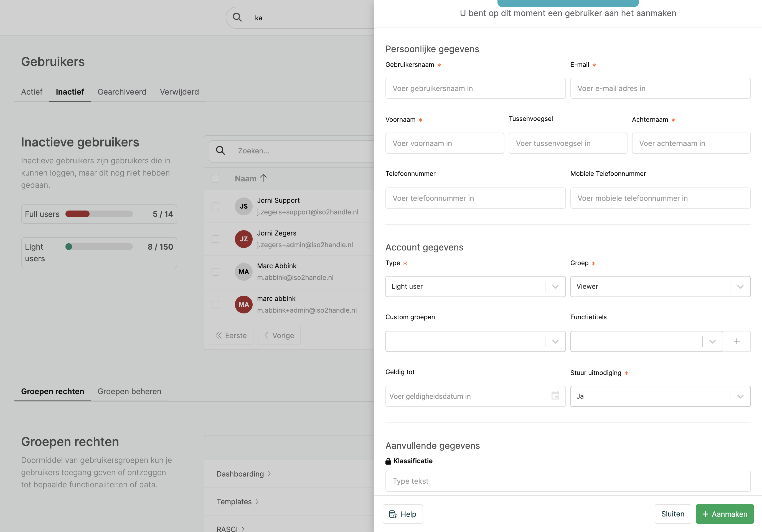Sort by the Naam arrow icon
The width and height of the screenshot is (762, 532).
point(263,178)
